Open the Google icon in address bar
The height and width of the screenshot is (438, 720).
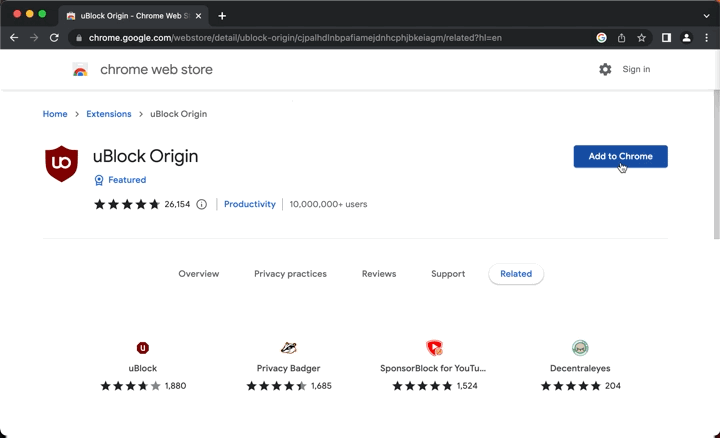click(x=601, y=38)
